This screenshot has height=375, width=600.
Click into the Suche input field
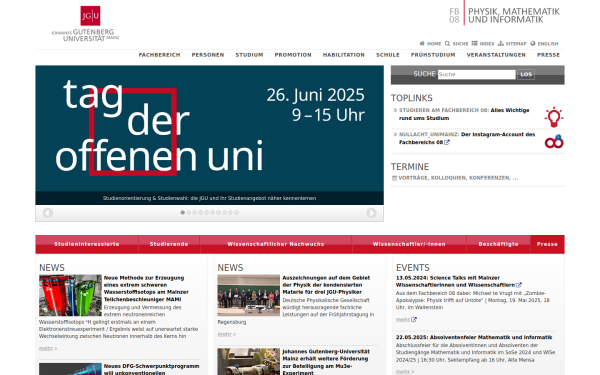point(476,74)
